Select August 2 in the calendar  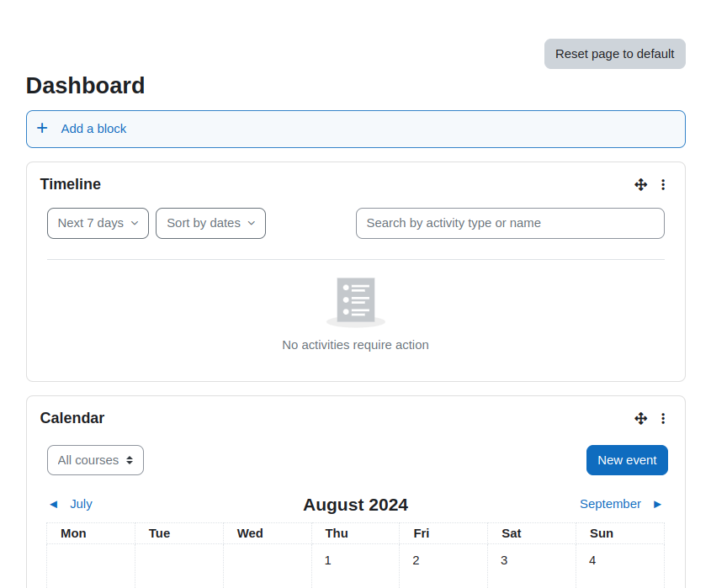pos(416,560)
